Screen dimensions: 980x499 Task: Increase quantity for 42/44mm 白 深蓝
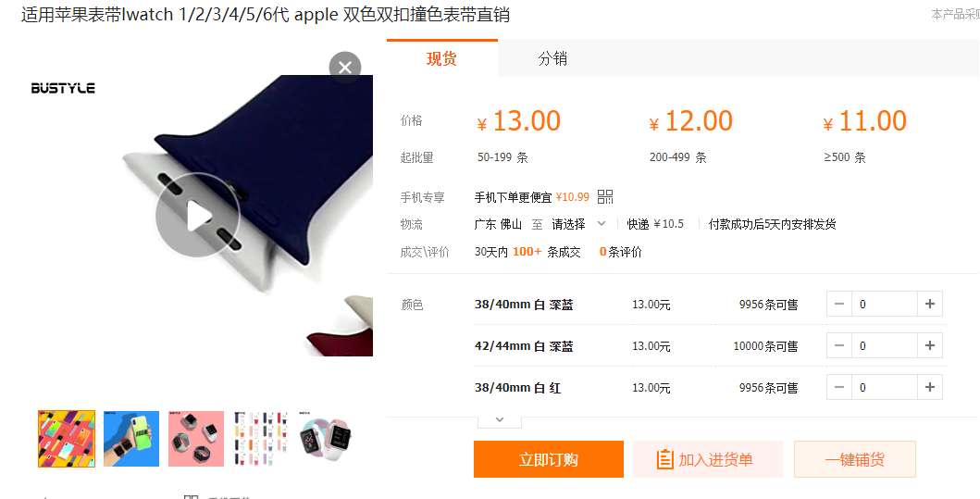(930, 345)
